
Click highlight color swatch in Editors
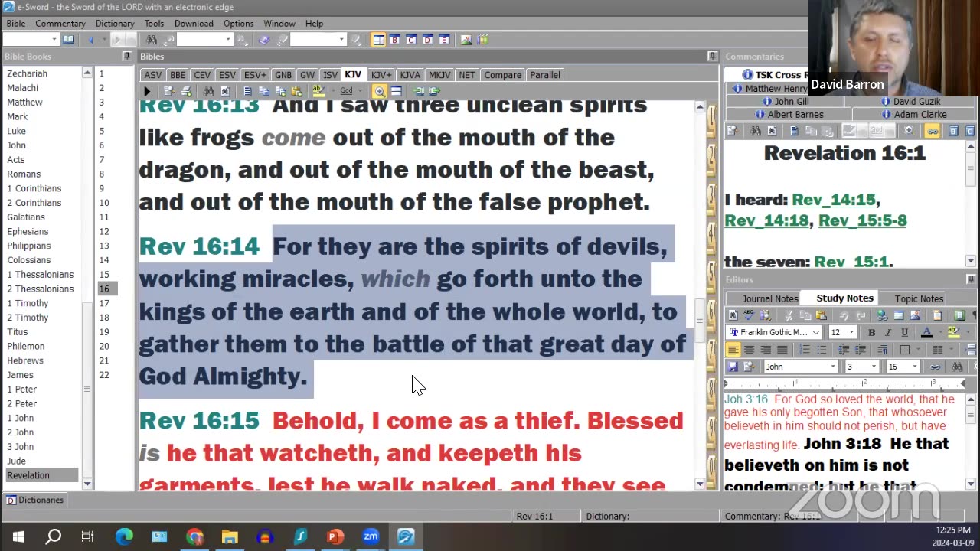[954, 332]
